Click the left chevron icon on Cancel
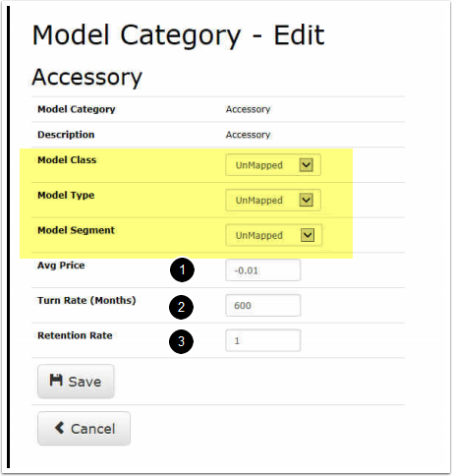452x476 pixels. (x=59, y=428)
